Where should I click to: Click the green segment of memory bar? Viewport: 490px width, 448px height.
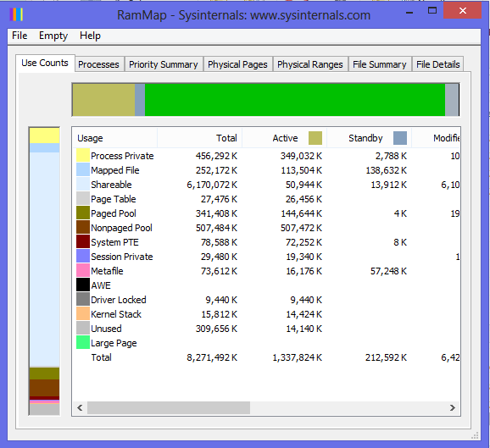[x=295, y=100]
